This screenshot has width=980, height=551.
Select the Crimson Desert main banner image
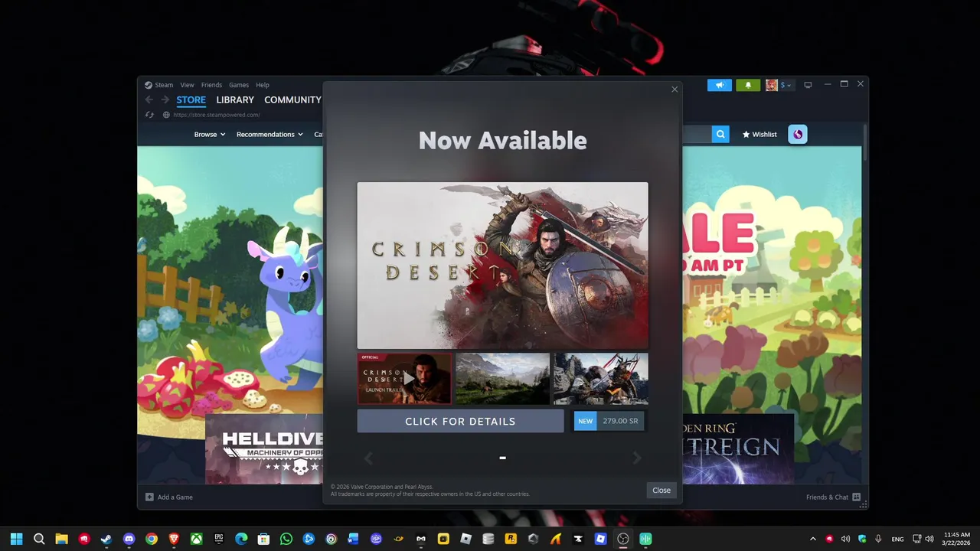coord(502,266)
